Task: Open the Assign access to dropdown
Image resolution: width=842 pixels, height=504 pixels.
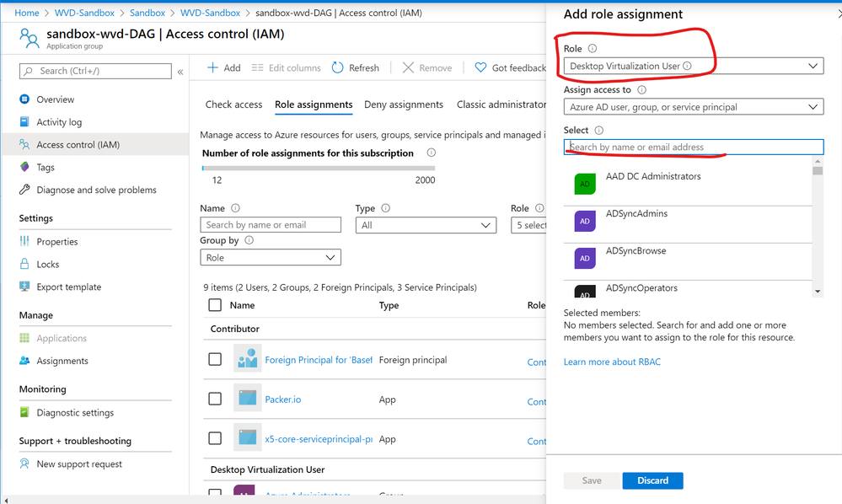Action: pos(694,107)
